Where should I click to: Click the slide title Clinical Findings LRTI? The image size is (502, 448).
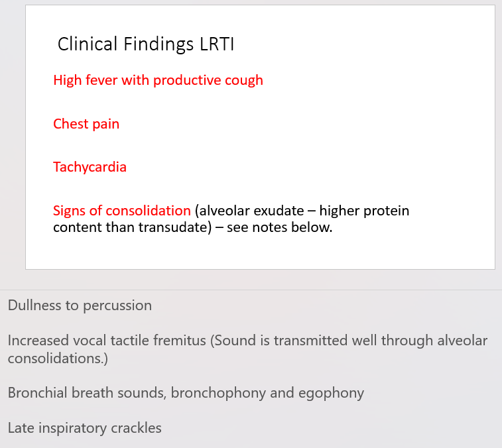click(146, 44)
